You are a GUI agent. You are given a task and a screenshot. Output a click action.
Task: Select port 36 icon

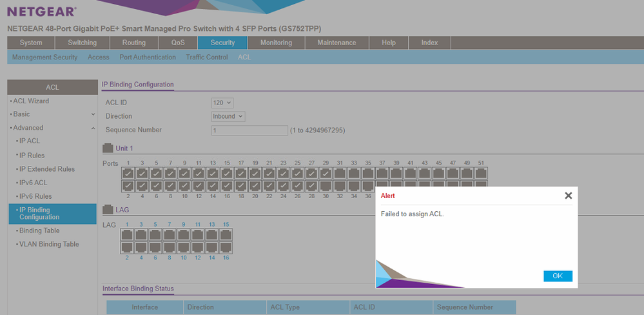coord(368,185)
